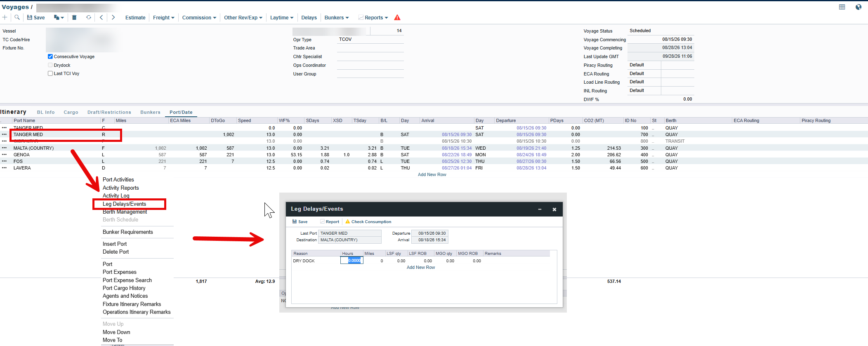The height and width of the screenshot is (346, 868).
Task: Check the Last TCI Voy checkbox
Action: tap(50, 73)
